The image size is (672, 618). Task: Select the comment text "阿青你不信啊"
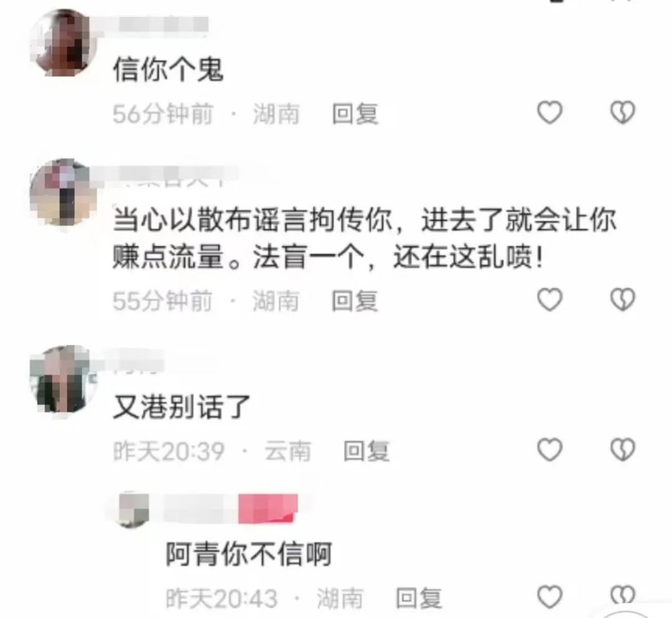tap(249, 554)
